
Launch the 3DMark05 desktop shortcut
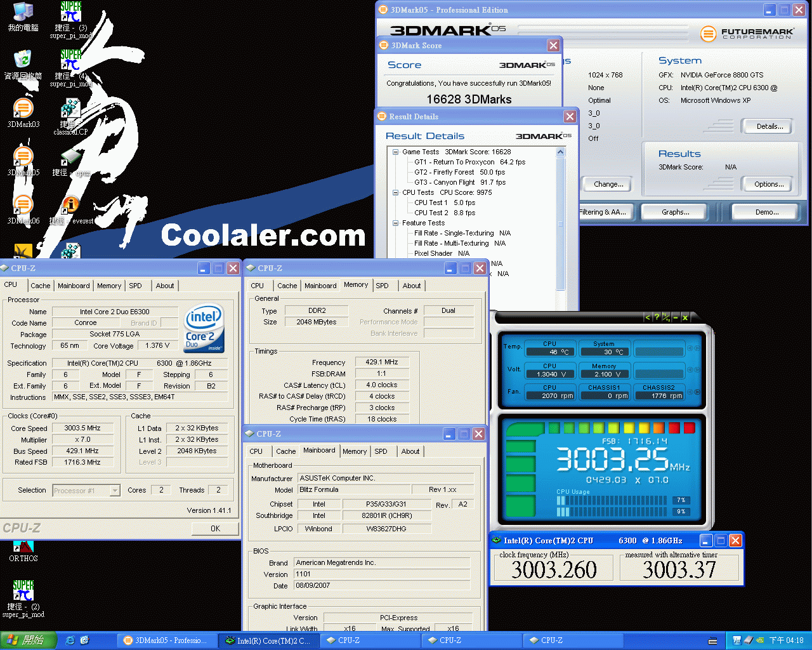pyautogui.click(x=23, y=161)
